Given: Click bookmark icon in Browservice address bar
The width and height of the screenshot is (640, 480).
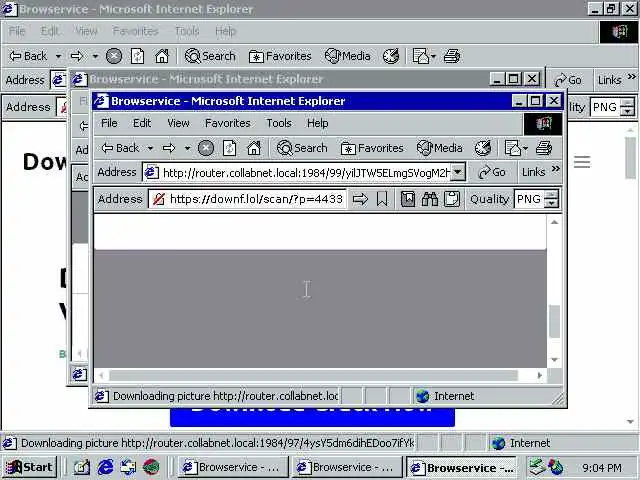Looking at the screenshot, I should click(x=382, y=199).
